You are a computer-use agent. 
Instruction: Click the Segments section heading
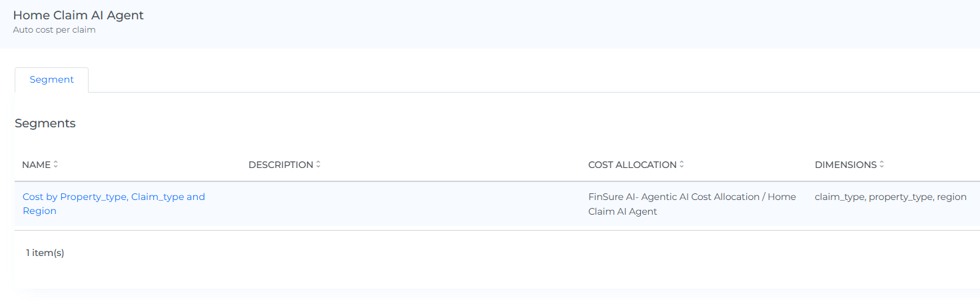pos(45,123)
